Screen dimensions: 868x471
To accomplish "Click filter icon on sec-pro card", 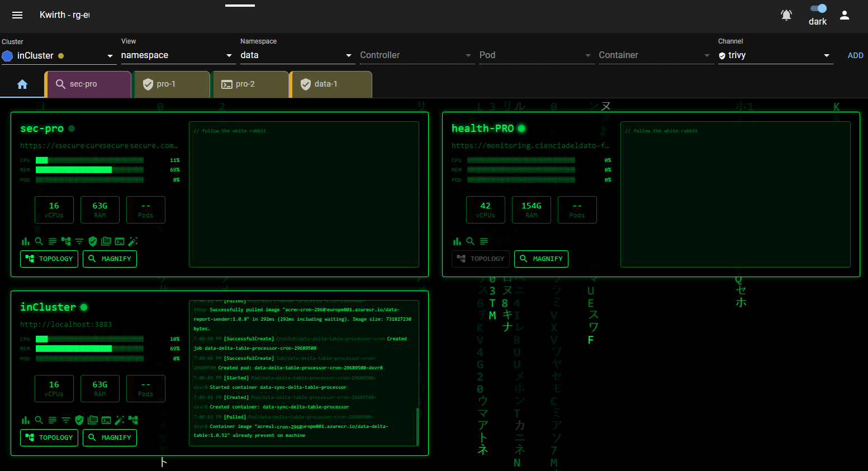I will point(79,241).
